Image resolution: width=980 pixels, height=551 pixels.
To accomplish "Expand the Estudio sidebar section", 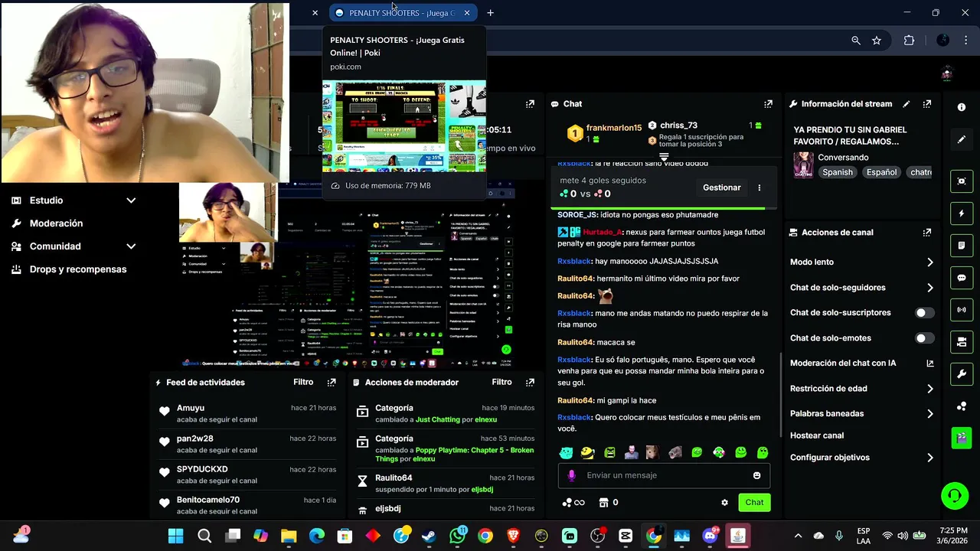I will [x=131, y=201].
